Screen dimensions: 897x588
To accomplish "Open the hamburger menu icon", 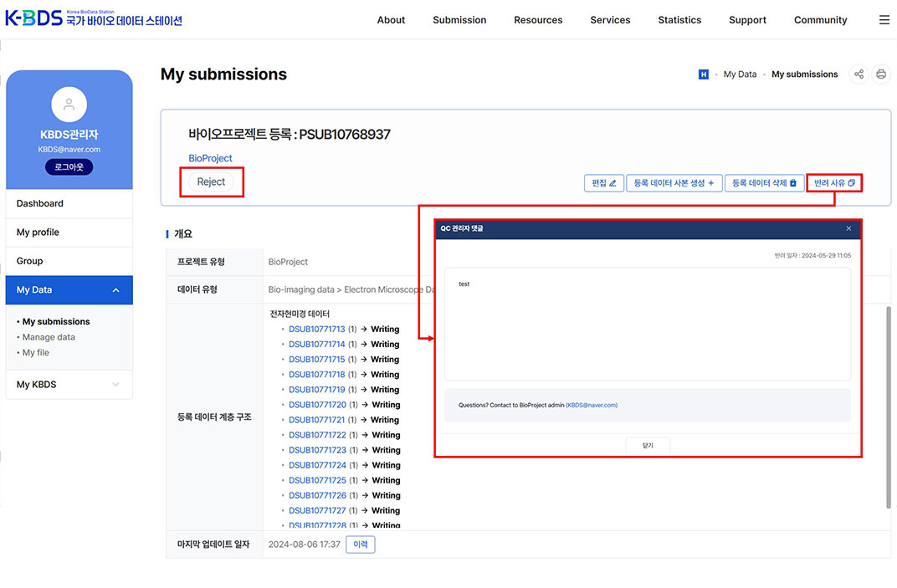I will coord(884,20).
